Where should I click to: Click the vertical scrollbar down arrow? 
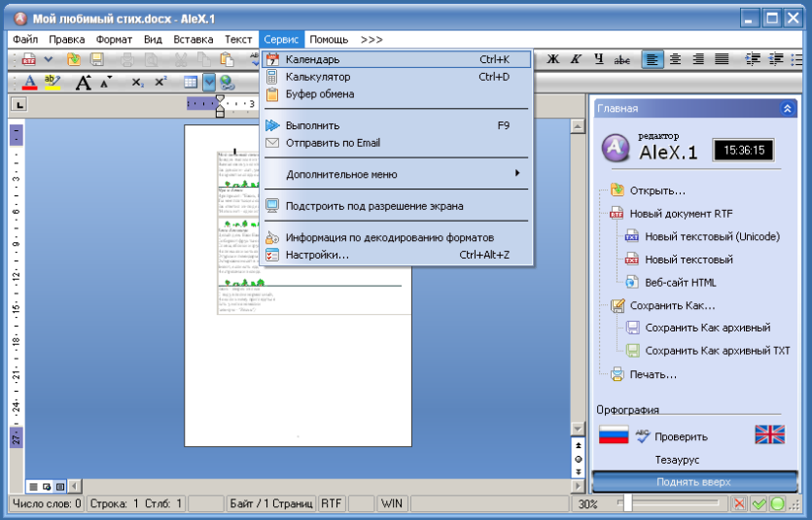578,428
